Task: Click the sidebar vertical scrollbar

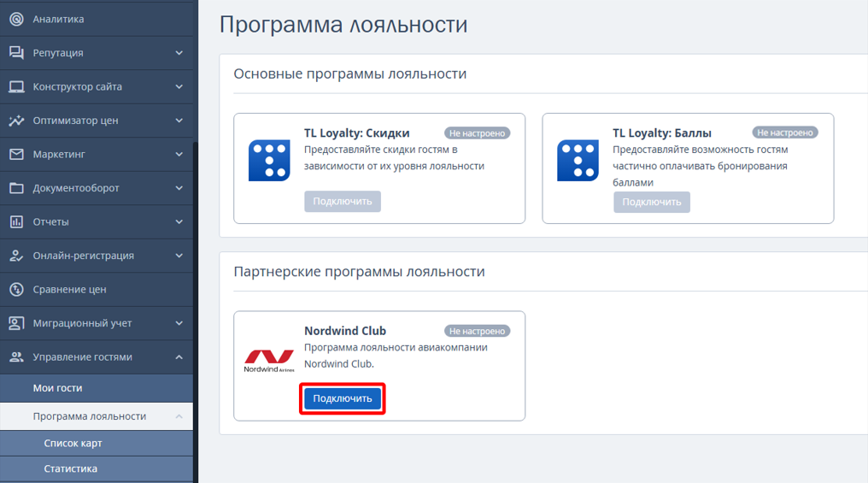Action: [x=196, y=313]
